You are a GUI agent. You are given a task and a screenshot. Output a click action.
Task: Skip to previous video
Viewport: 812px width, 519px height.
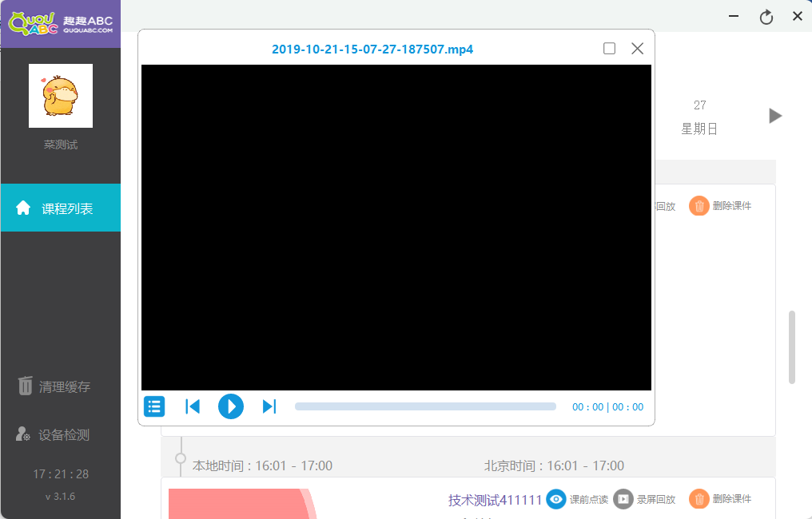coord(193,406)
